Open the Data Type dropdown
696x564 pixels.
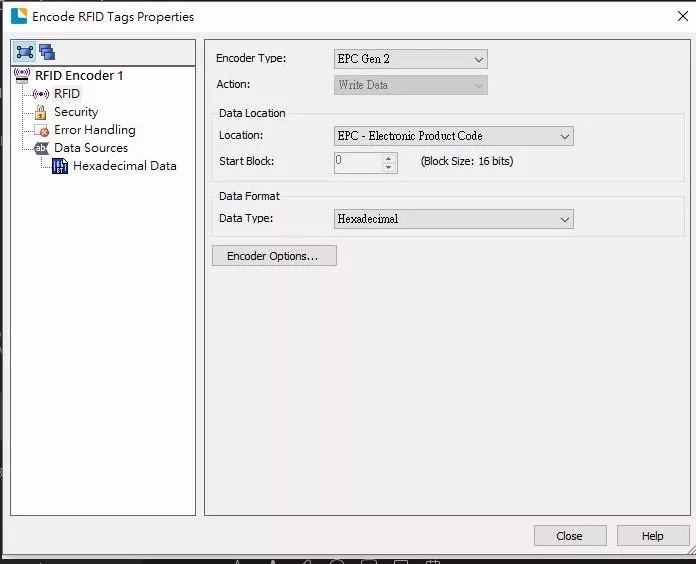[453, 219]
